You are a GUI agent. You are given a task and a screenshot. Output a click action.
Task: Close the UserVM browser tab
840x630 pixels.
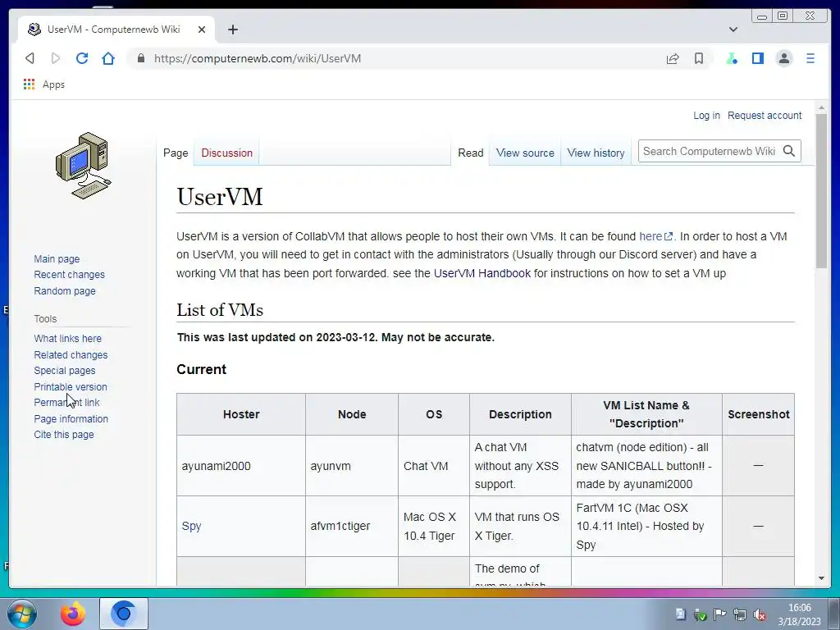[x=202, y=30]
